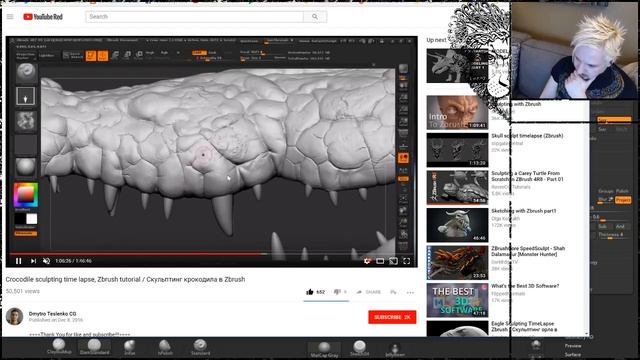
Task: Select the Inflat brush in ZBrush
Action: [x=129, y=347]
